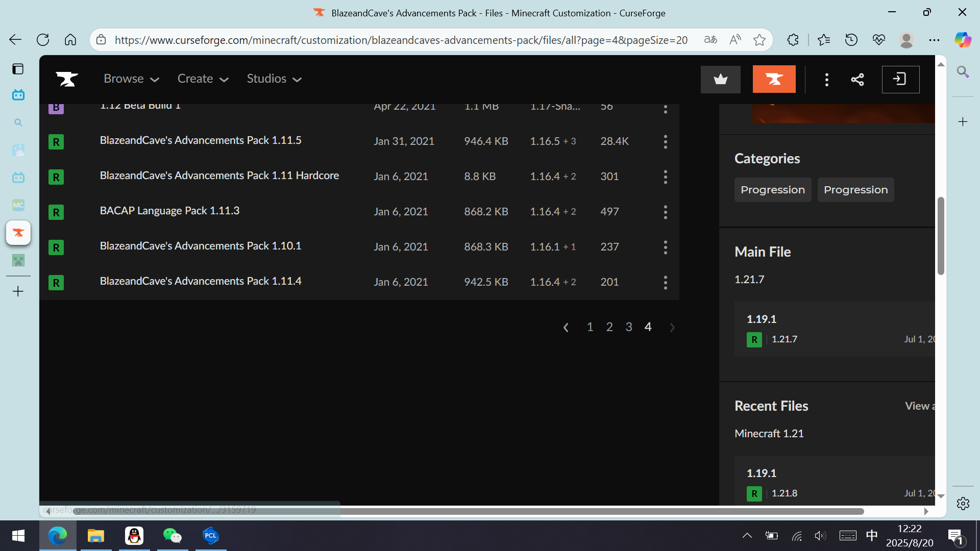
Task: Open QQ from the taskbar
Action: pos(134,536)
